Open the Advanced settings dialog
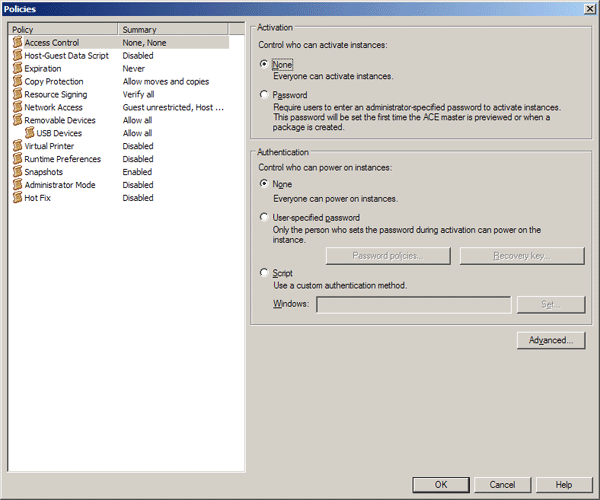The height and width of the screenshot is (500, 600). point(550,341)
